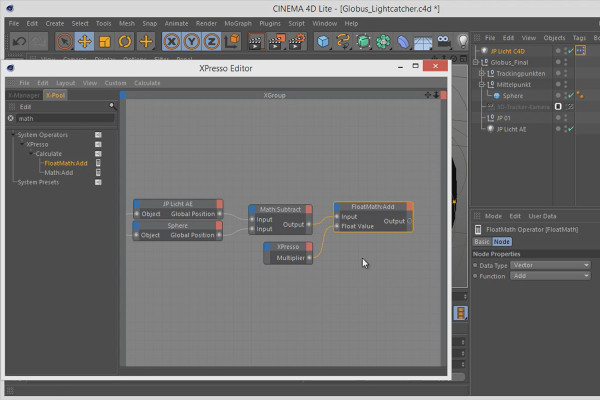The width and height of the screenshot is (600, 400).
Task: Clear the math search filter
Action: click(x=11, y=118)
